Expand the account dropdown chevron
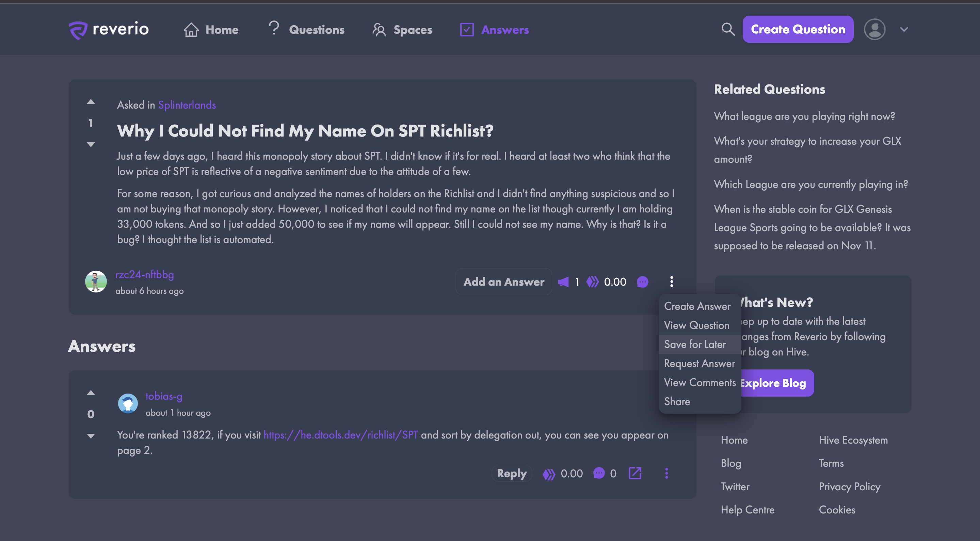 (904, 29)
